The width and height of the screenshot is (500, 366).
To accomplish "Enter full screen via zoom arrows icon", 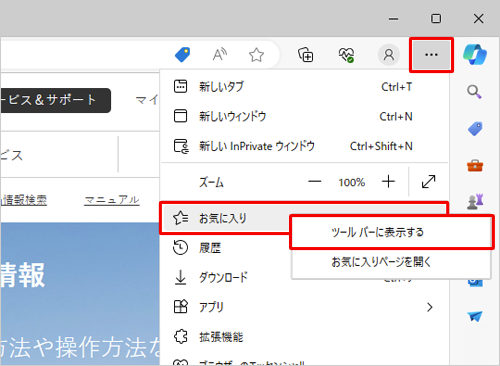I will (428, 182).
